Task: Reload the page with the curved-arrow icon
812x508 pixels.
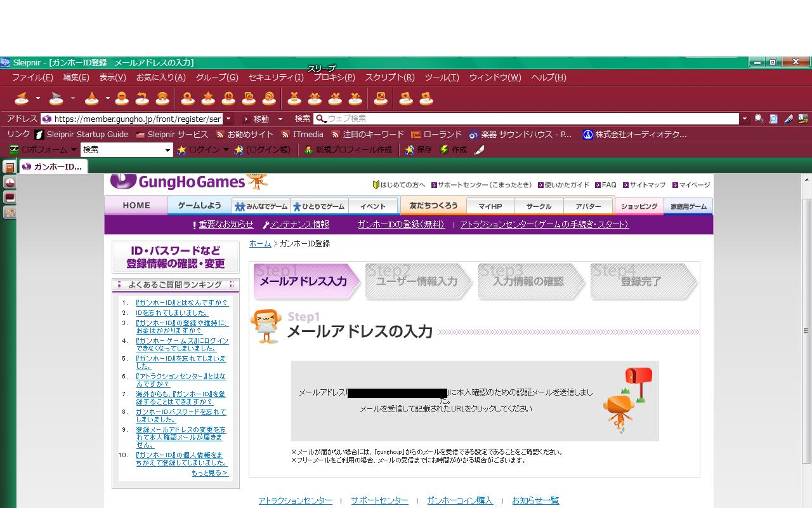Action: 142,98
